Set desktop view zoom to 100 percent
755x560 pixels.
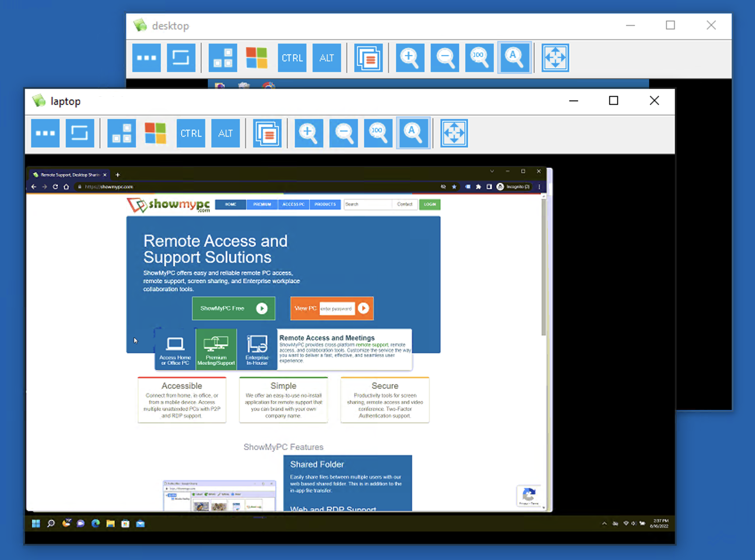(x=479, y=58)
